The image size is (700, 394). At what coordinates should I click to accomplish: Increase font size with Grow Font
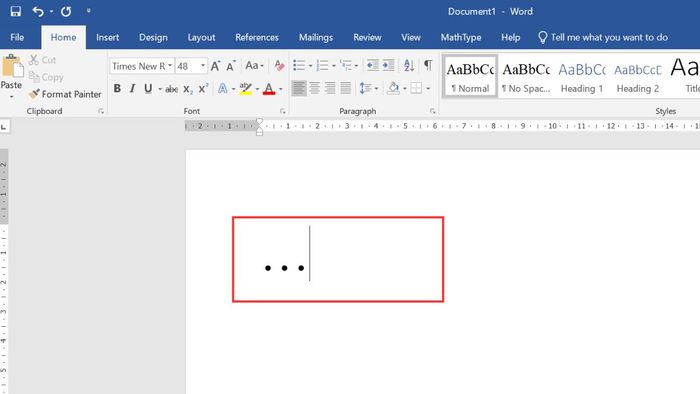[215, 66]
